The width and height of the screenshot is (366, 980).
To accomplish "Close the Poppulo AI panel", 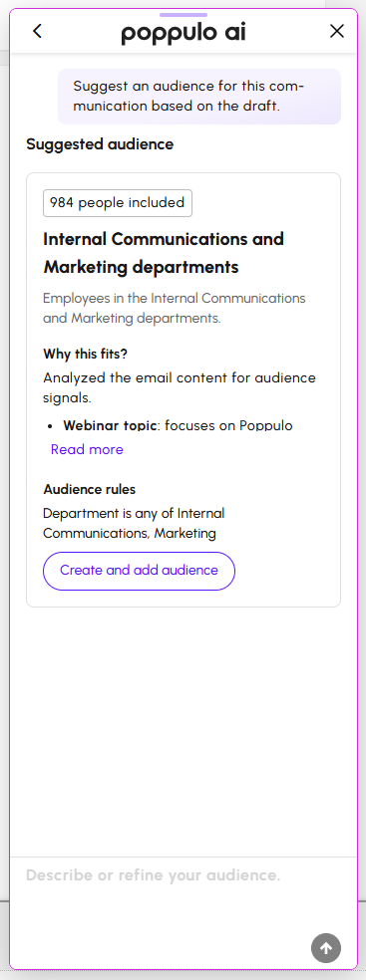I will click(337, 31).
